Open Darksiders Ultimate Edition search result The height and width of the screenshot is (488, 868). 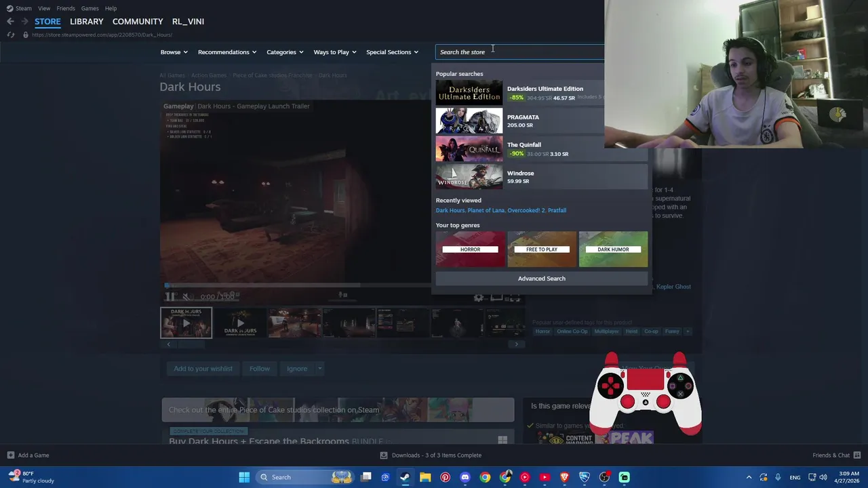(x=541, y=93)
